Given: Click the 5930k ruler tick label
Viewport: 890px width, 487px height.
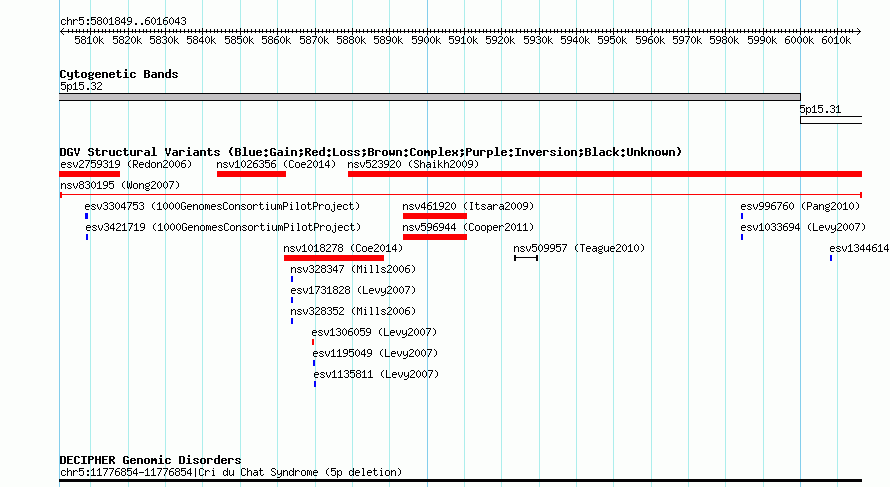Looking at the screenshot, I should tap(538, 41).
